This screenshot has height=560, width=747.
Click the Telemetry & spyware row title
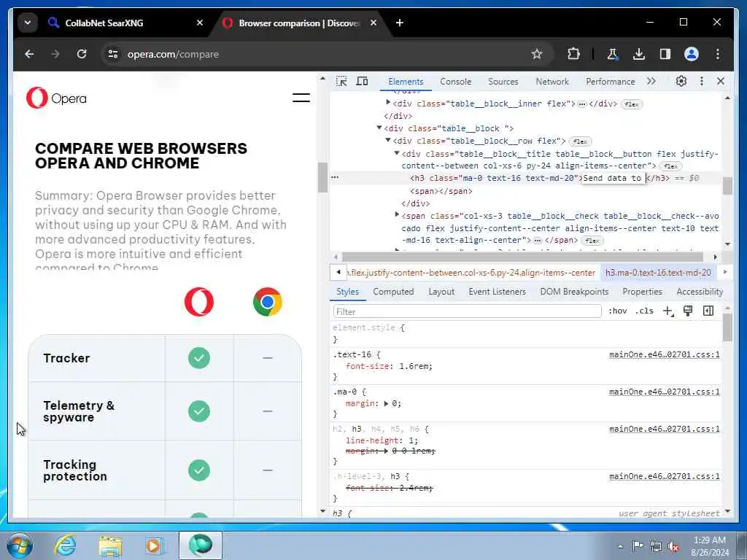tap(79, 411)
